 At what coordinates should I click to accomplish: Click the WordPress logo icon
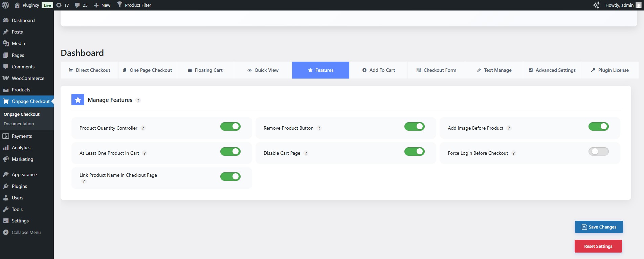pyautogui.click(x=5, y=5)
